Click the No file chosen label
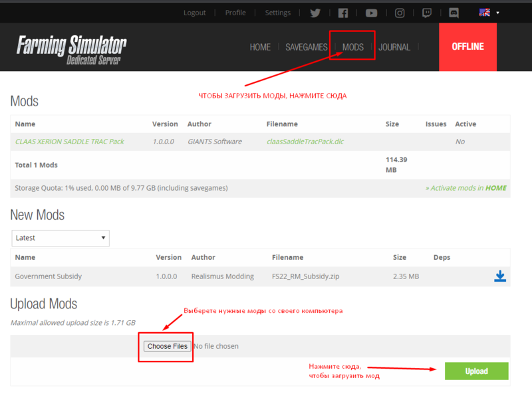 click(x=216, y=346)
